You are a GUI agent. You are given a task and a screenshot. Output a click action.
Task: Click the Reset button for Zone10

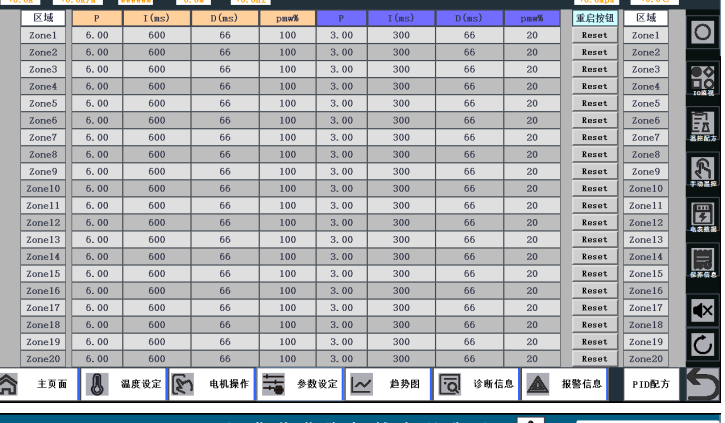pyautogui.click(x=594, y=188)
